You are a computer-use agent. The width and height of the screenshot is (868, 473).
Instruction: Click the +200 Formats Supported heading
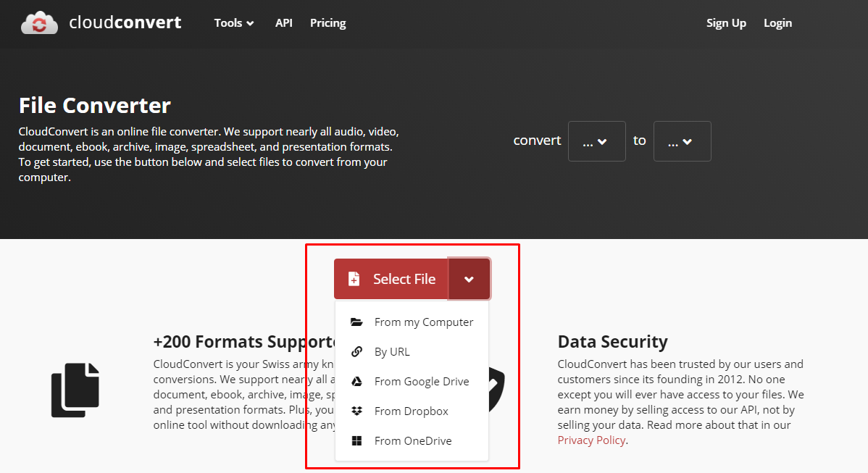[244, 341]
